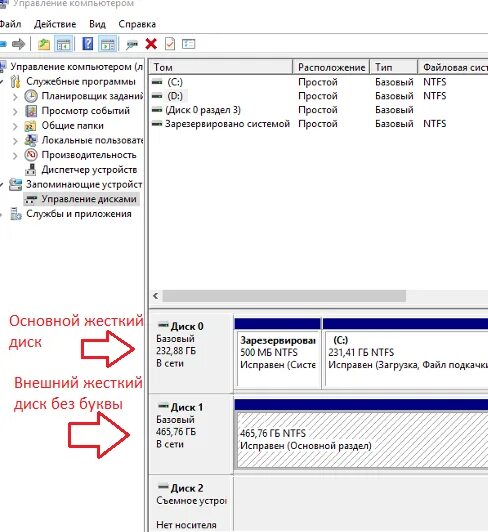
Task: Select the Управление компьютером root node
Action: tap(76, 67)
